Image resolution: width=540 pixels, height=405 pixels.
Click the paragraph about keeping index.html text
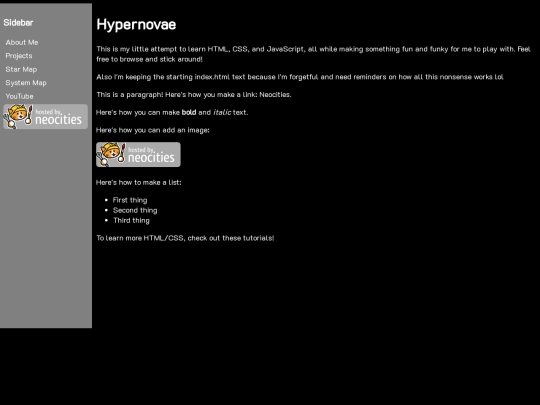tap(300, 77)
